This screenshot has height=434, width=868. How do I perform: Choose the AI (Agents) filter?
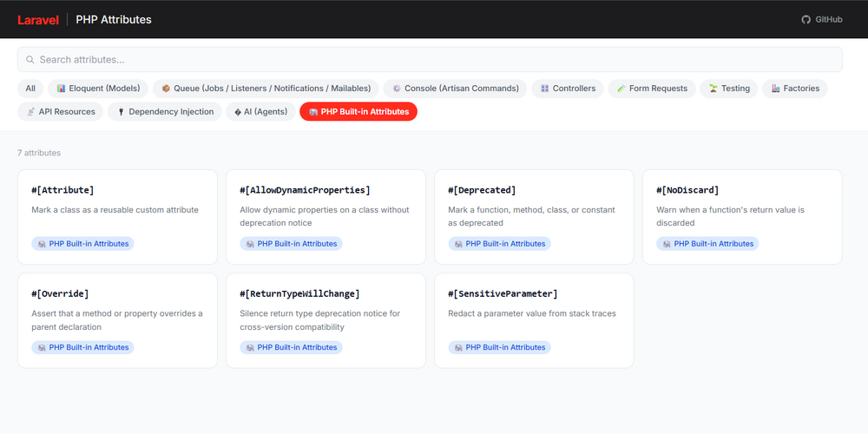[x=260, y=112]
